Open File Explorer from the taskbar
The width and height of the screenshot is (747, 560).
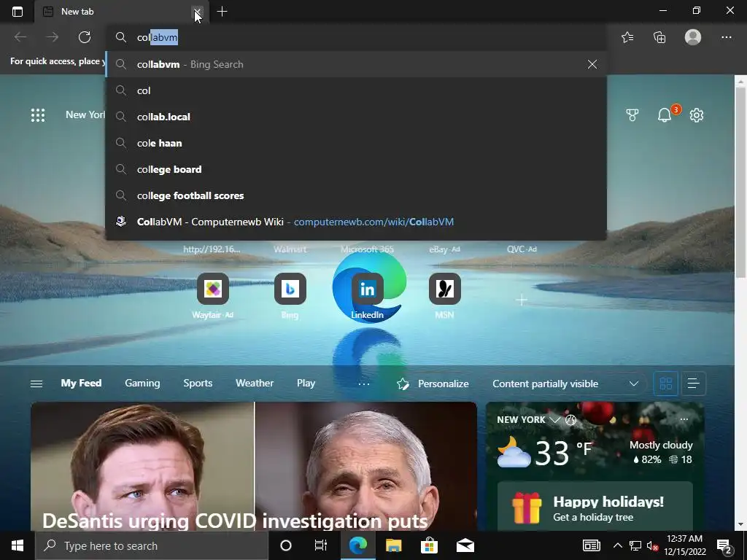tap(393, 545)
